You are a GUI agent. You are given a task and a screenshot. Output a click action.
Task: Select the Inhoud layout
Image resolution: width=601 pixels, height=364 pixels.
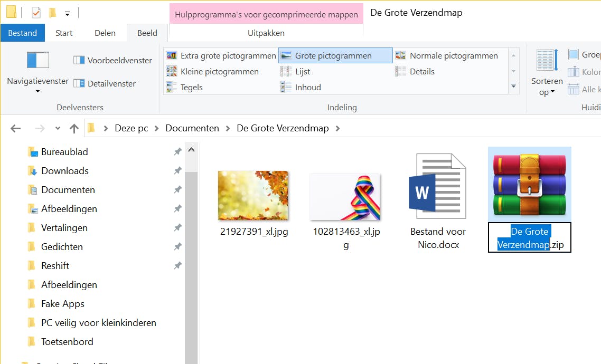(x=301, y=87)
